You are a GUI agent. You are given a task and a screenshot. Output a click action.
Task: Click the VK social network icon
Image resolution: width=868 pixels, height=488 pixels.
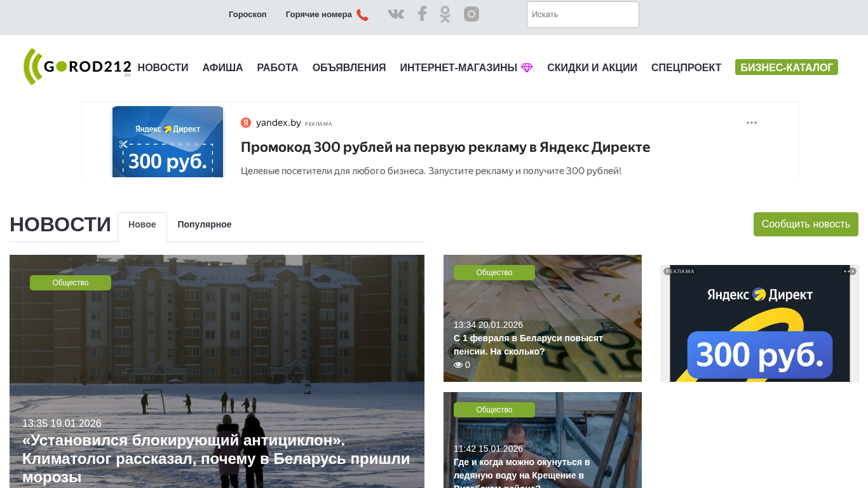(396, 14)
